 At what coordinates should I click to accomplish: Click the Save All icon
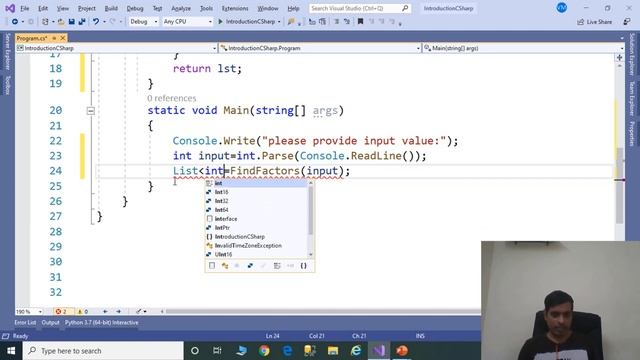tap(82, 22)
